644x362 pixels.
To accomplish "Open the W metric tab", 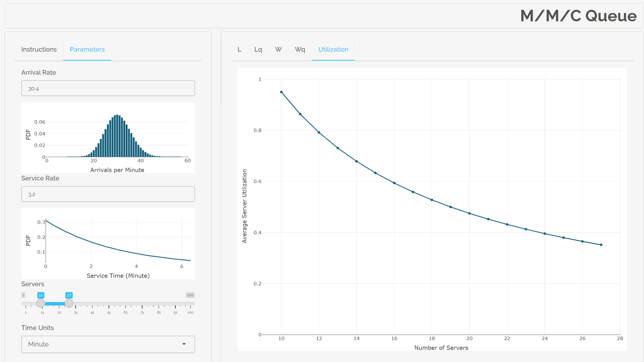I will point(278,49).
